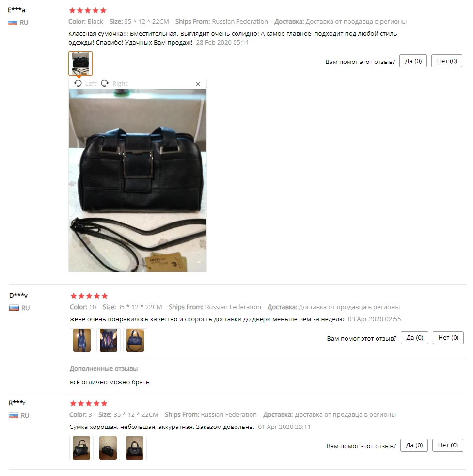The height and width of the screenshot is (476, 473).
Task: Click the Russian flag beside R***r
Action: click(x=14, y=415)
